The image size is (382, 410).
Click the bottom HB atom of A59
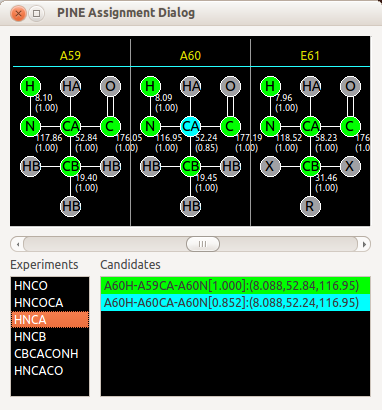[x=70, y=206]
